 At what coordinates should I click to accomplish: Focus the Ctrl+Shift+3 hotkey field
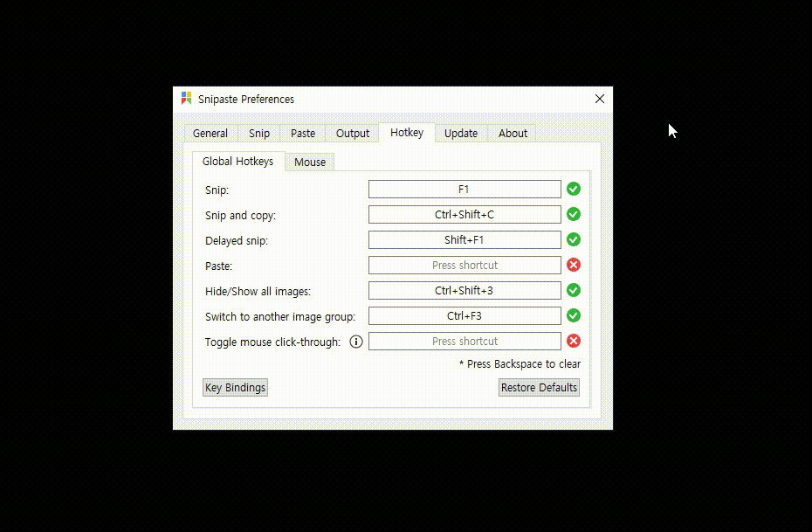pos(464,291)
